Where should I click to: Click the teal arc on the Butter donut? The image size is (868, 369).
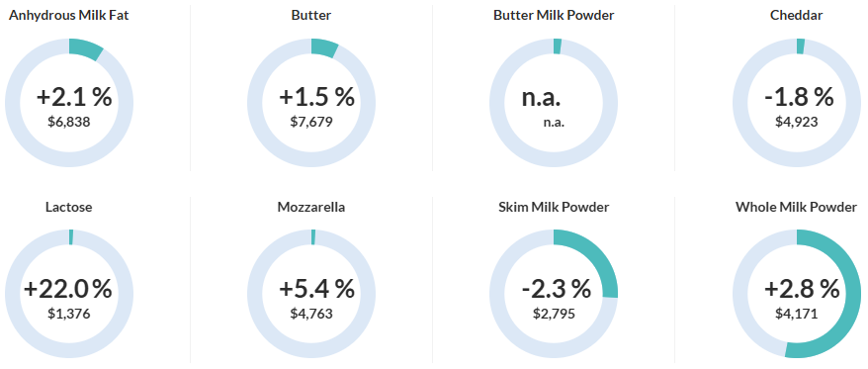coord(324,47)
